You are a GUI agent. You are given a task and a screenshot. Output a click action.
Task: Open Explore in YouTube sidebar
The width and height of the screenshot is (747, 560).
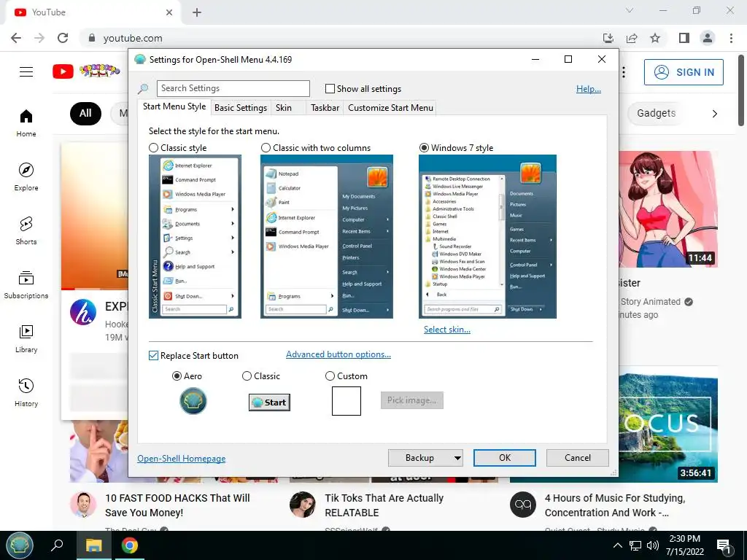[26, 176]
